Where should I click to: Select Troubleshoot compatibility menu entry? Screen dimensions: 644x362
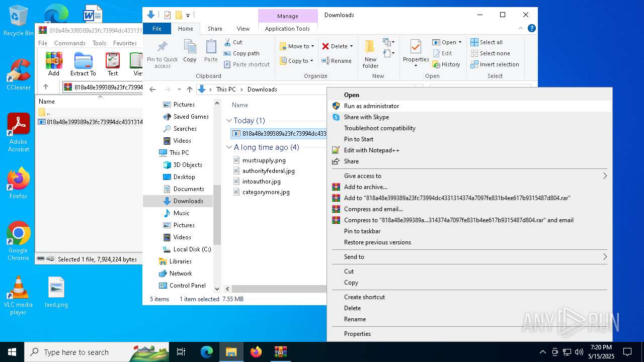[469, 128]
